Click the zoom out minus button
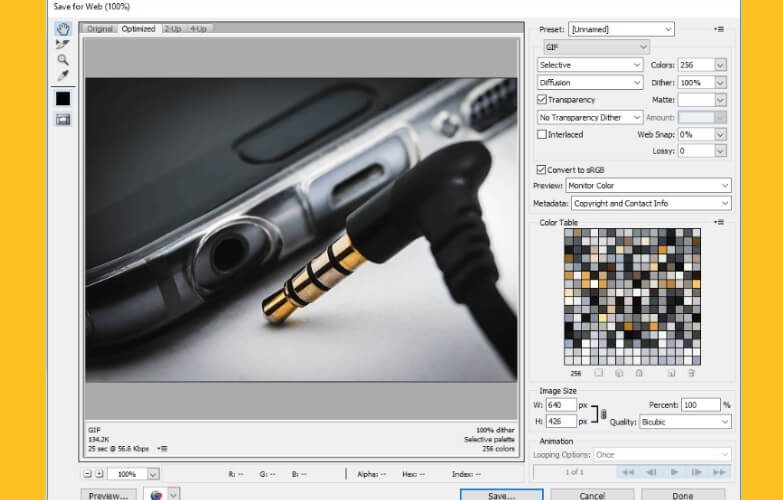The height and width of the screenshot is (500, 783). pos(87,474)
